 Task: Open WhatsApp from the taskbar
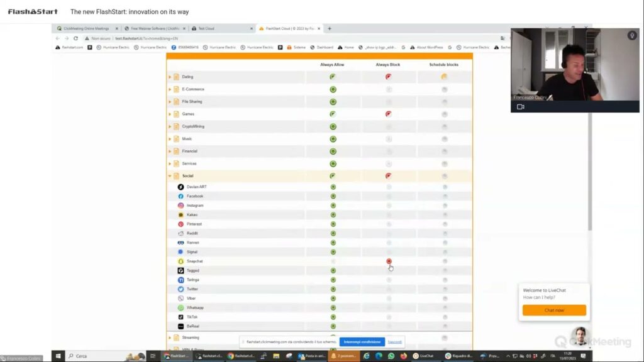pyautogui.click(x=391, y=356)
